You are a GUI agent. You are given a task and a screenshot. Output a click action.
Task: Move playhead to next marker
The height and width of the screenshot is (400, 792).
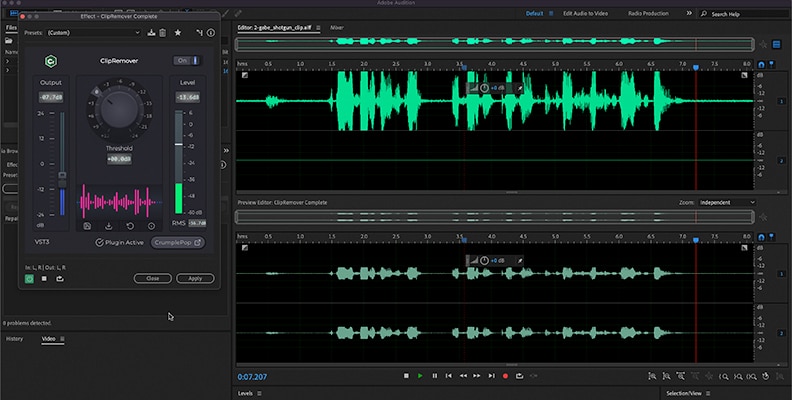coord(491,376)
